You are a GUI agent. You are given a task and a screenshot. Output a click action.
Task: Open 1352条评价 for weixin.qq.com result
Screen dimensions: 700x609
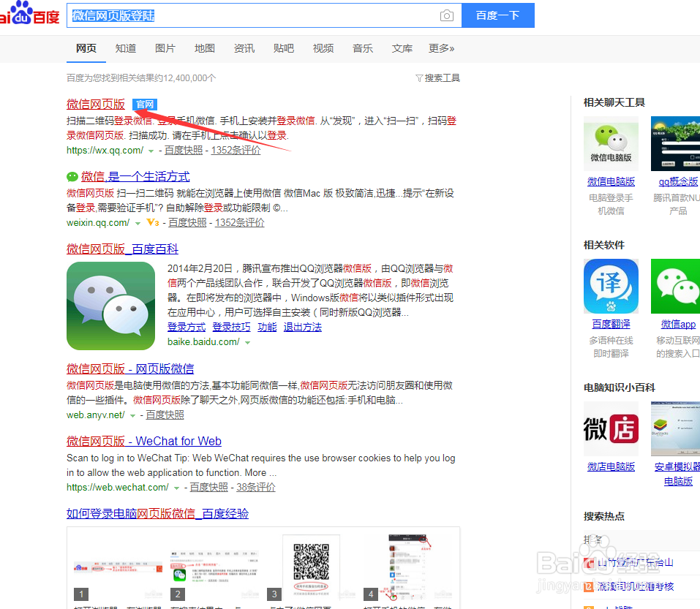click(x=240, y=223)
